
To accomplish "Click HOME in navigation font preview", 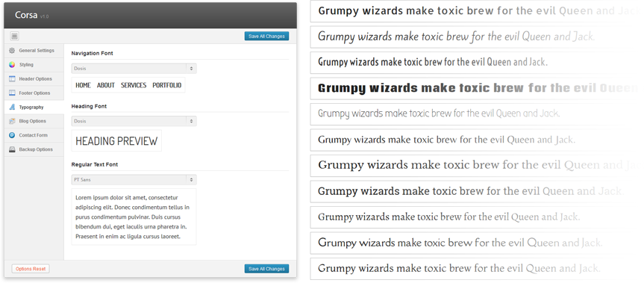I will coord(83,85).
